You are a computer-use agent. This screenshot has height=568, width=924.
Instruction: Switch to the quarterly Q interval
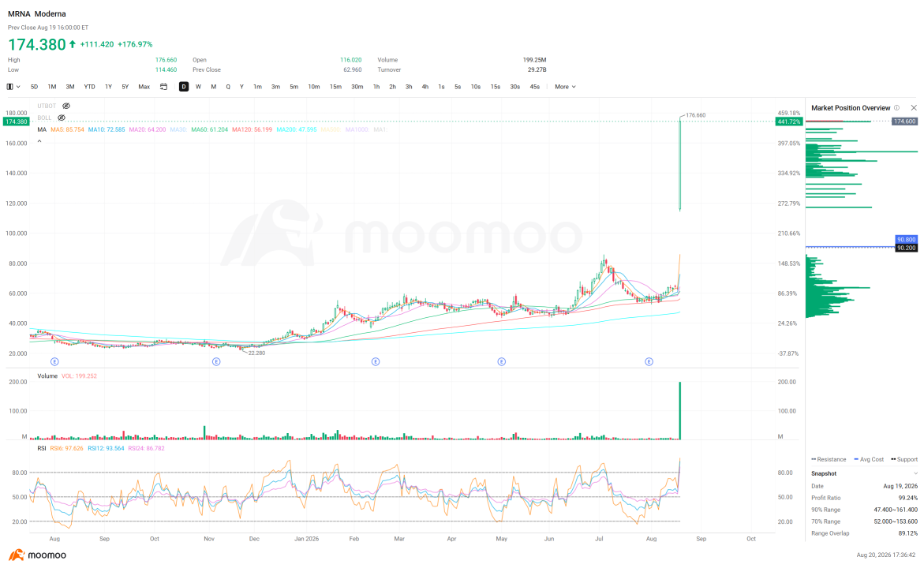click(x=228, y=87)
